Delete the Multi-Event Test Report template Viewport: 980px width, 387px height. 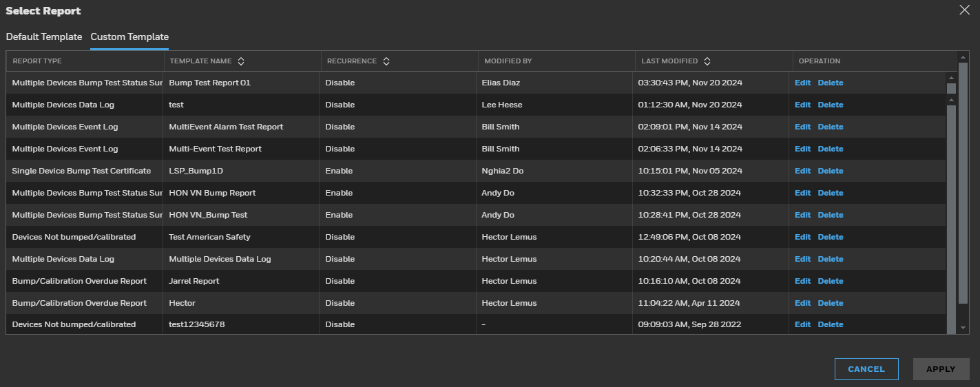[x=831, y=149]
